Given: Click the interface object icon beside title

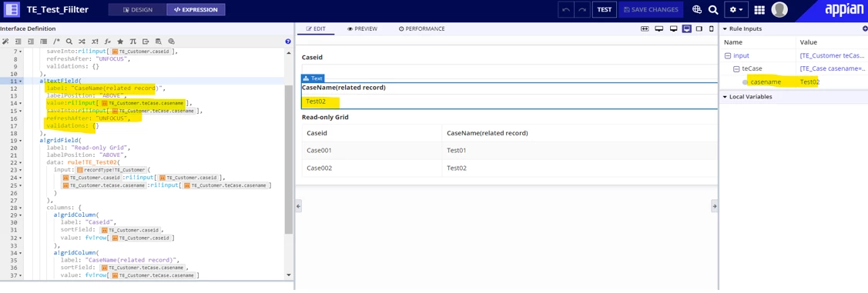Looking at the screenshot, I should point(12,9).
